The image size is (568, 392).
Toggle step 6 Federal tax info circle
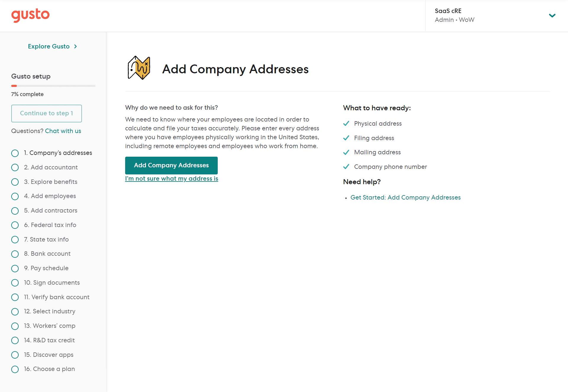click(x=15, y=225)
